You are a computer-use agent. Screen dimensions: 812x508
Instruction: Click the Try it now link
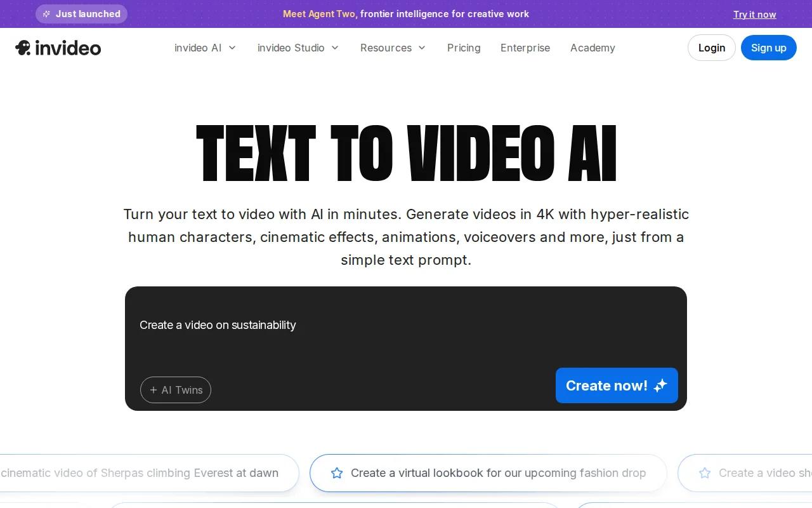(755, 14)
